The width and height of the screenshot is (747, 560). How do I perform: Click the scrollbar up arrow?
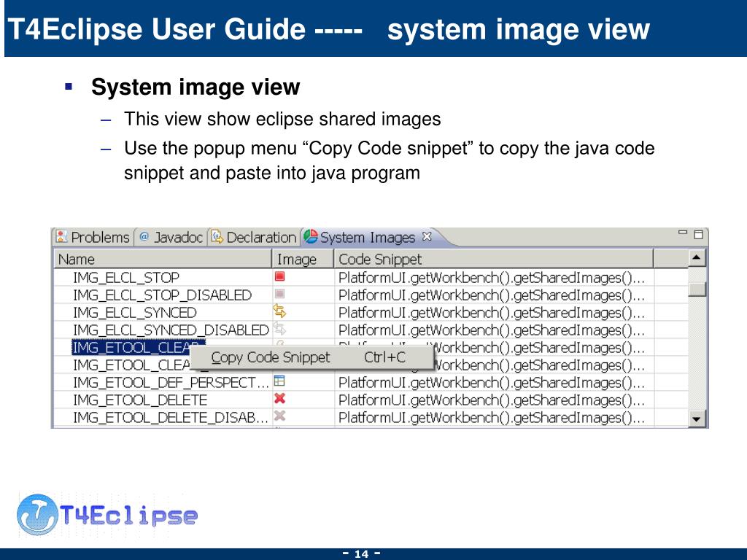point(697,258)
